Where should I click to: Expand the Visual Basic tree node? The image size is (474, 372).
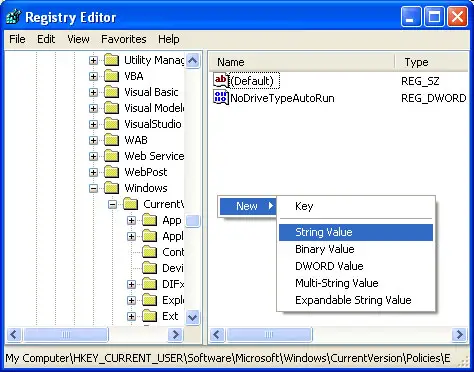tap(93, 92)
